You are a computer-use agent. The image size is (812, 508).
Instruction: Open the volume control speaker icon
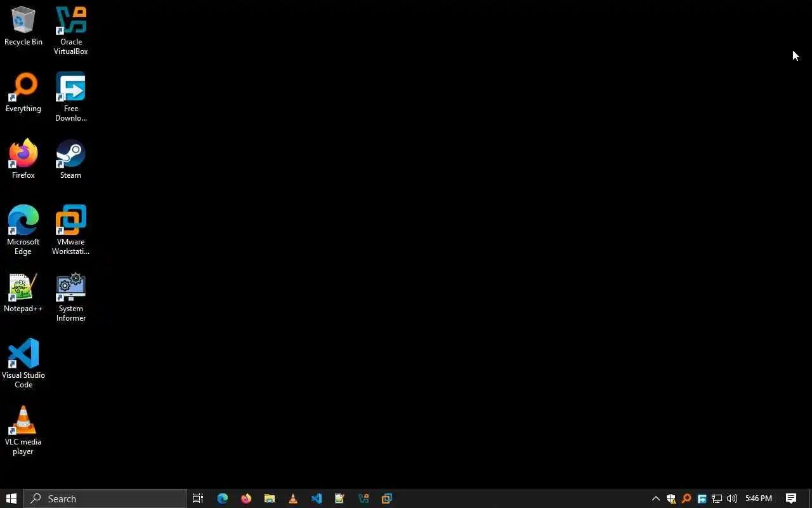point(732,498)
